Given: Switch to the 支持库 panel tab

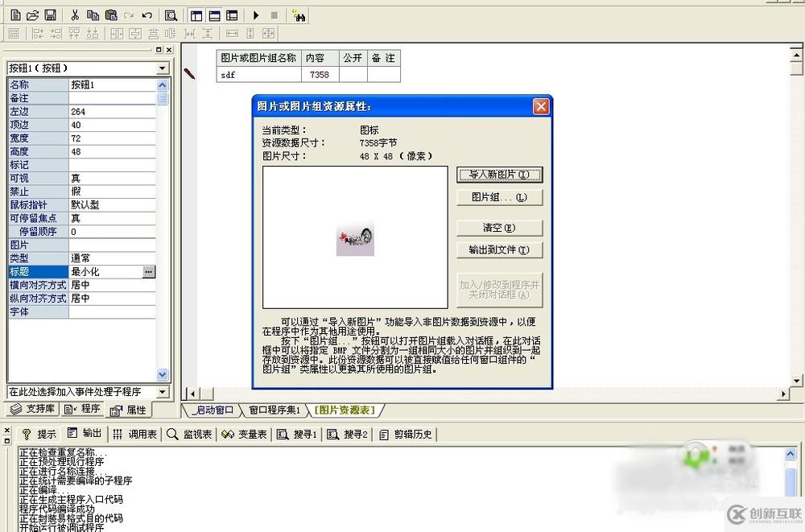Looking at the screenshot, I should [x=33, y=409].
